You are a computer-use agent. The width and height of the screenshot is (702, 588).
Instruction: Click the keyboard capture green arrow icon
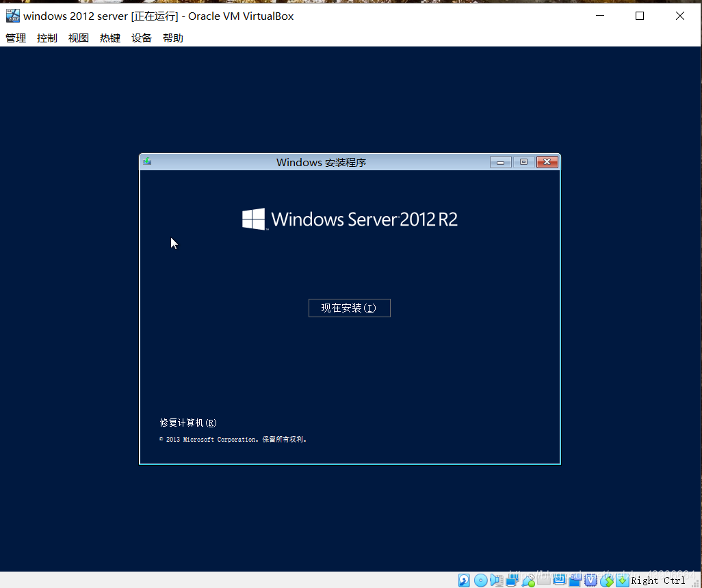tap(623, 580)
